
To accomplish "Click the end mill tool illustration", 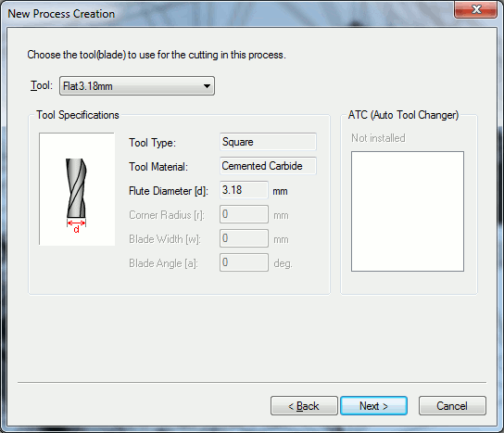I will [77, 189].
